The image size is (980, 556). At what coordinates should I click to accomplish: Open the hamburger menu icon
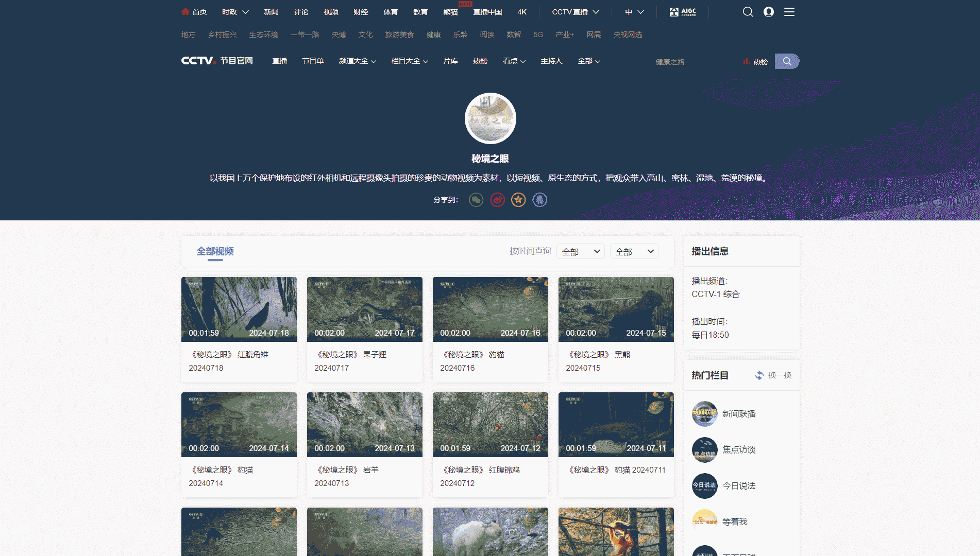789,12
